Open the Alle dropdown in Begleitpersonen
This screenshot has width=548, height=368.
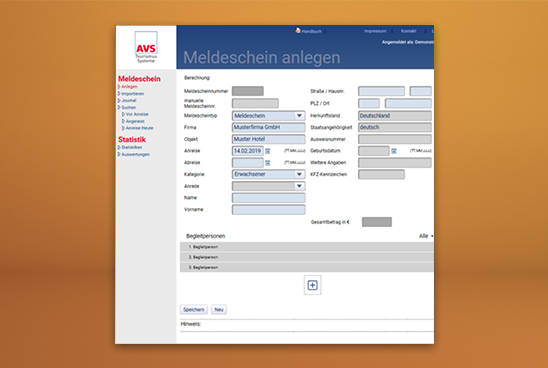pos(426,236)
